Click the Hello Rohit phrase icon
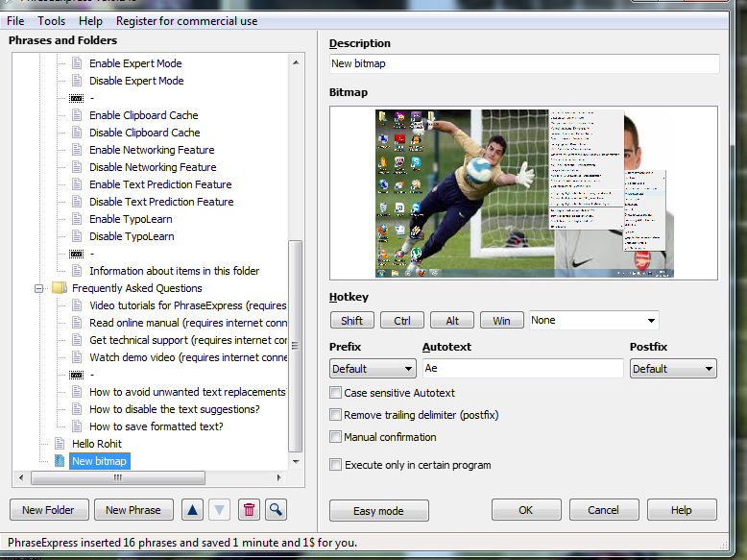The height and width of the screenshot is (560, 747). [60, 444]
